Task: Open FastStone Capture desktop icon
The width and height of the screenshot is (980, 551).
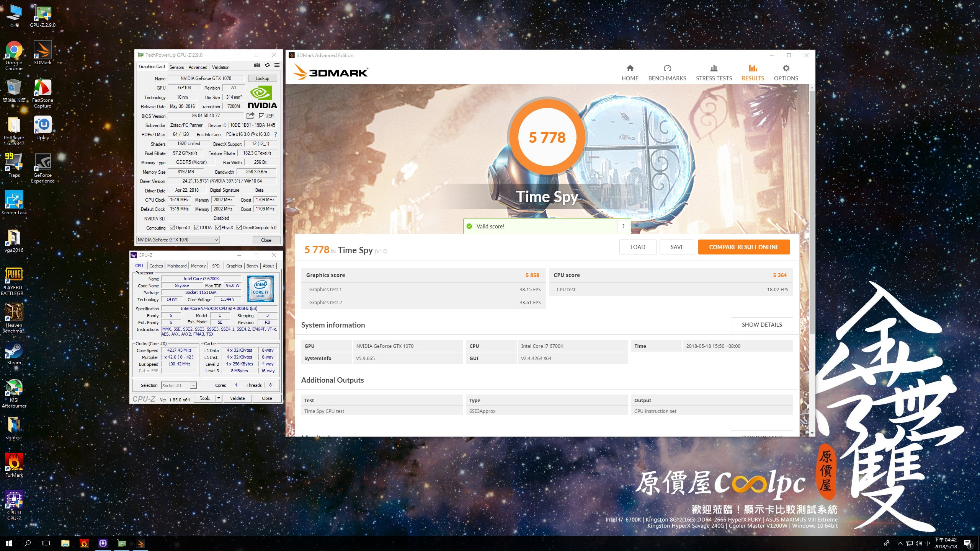Action: (x=42, y=94)
